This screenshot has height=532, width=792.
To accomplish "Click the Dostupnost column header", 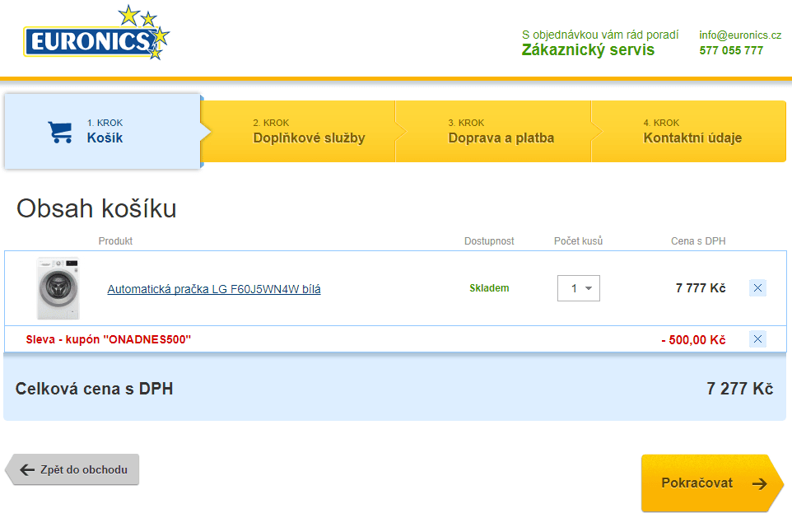I will [489, 241].
